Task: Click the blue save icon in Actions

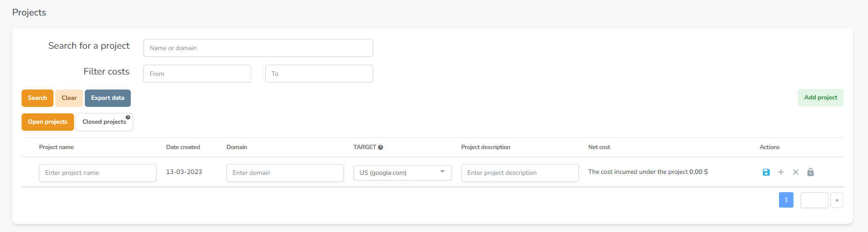Action: pos(766,172)
